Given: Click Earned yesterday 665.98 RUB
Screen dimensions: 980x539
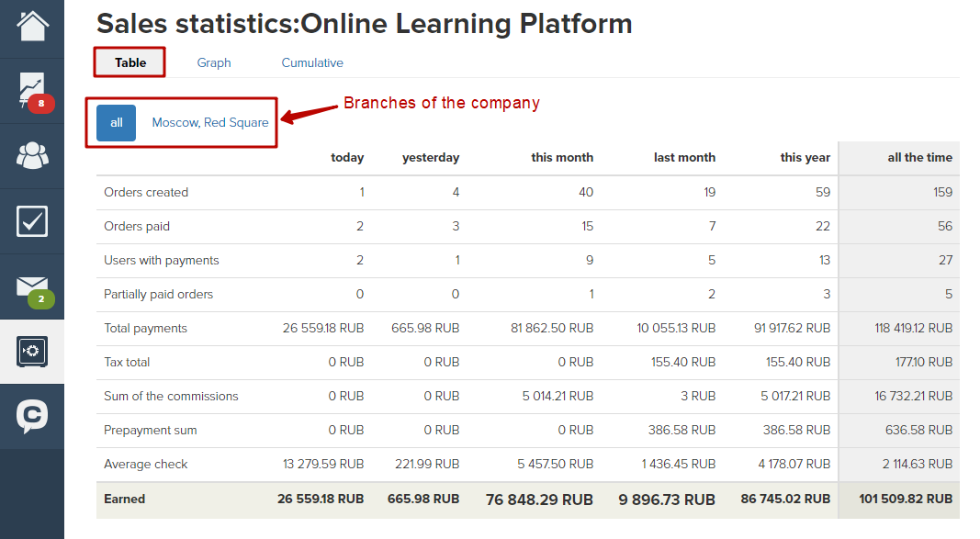Looking at the screenshot, I should point(423,499).
